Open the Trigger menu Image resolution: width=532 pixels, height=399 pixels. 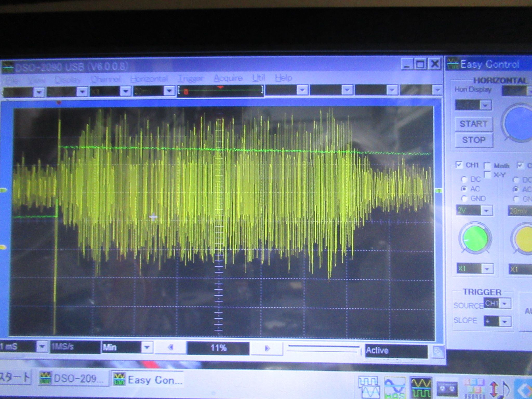(x=190, y=78)
